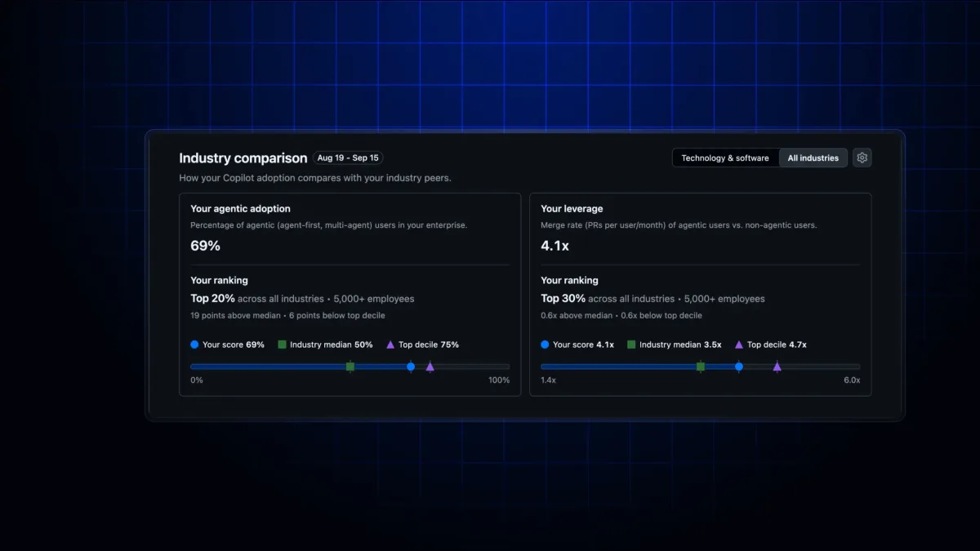Click Your ranking heading in leverage card
The width and height of the screenshot is (980, 551).
[x=569, y=280]
